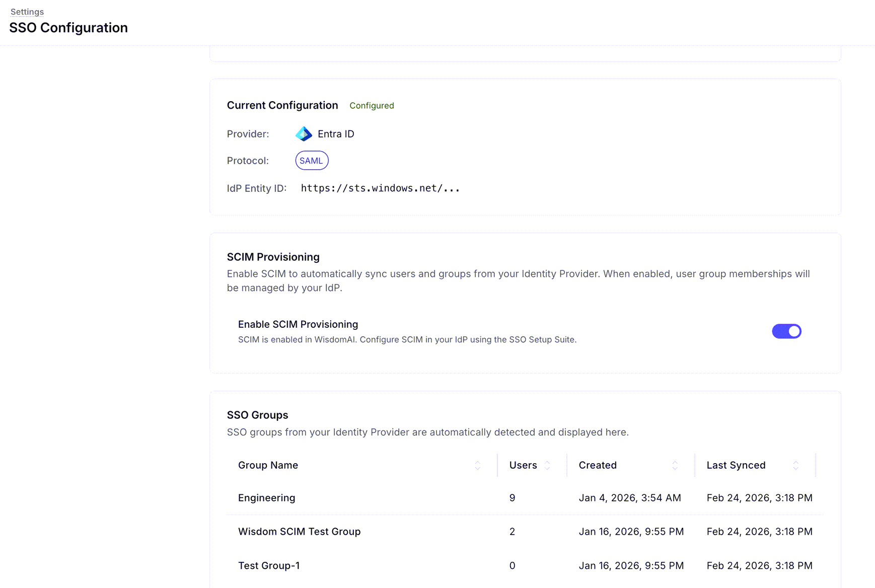Open the Settings breadcrumb
The width and height of the screenshot is (875, 588).
click(27, 12)
